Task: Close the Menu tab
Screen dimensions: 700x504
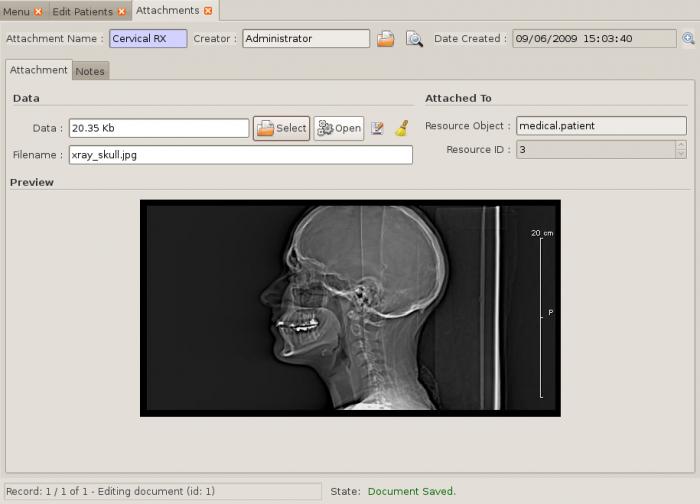Action: coord(38,12)
